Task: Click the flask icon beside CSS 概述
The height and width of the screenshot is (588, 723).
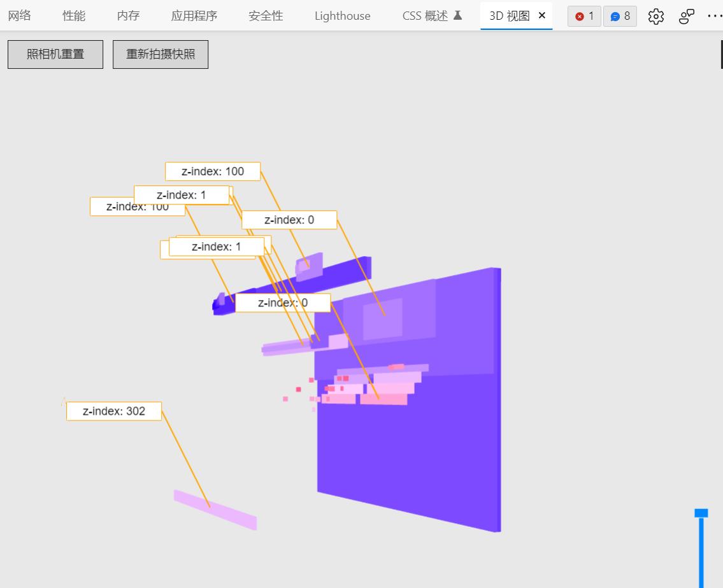Action: coord(457,16)
